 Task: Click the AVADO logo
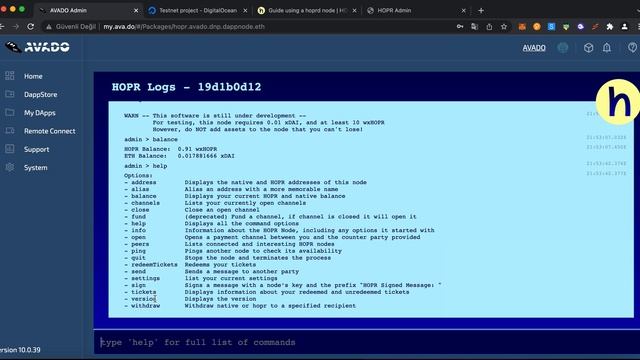pos(38,47)
